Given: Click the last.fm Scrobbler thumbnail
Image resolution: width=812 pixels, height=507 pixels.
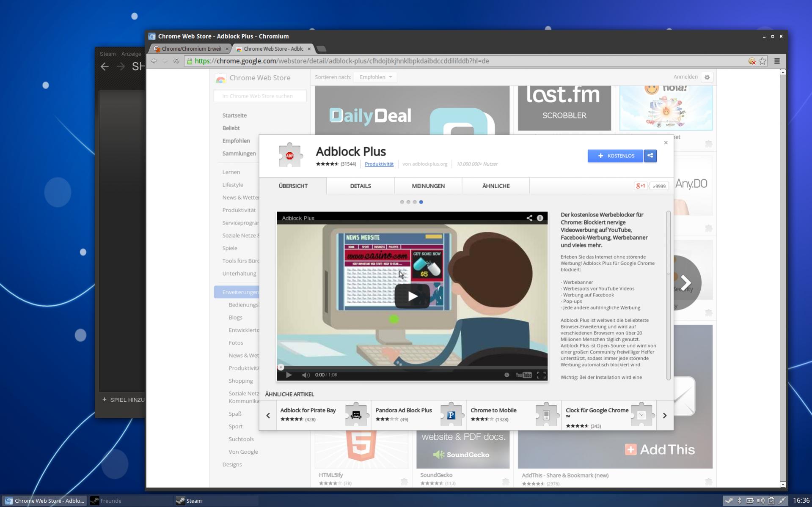Looking at the screenshot, I should pyautogui.click(x=564, y=108).
